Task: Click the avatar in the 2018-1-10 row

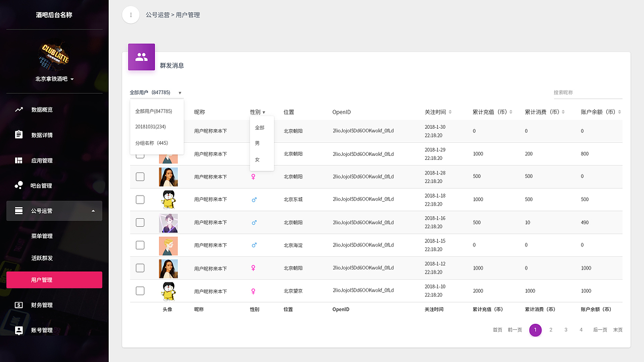Action: click(168, 291)
